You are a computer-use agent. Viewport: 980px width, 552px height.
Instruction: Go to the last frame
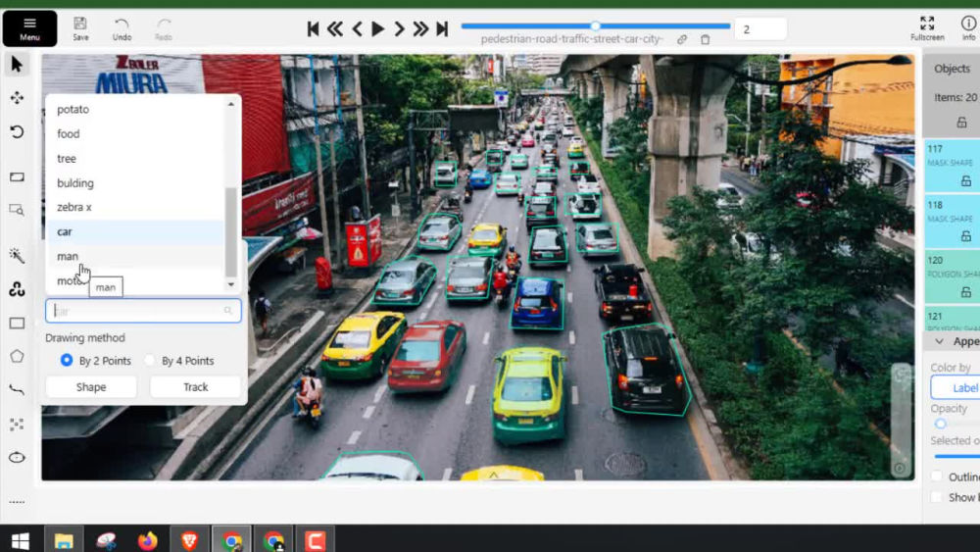(442, 28)
